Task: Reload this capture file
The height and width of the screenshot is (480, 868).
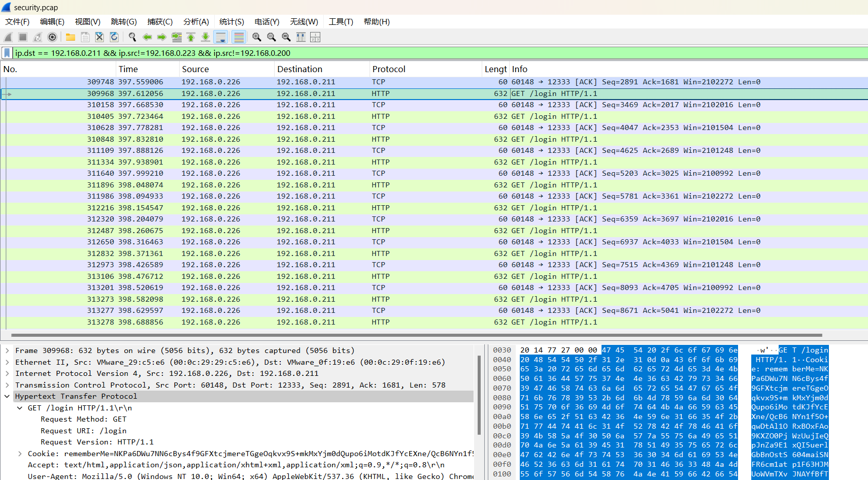Action: tap(114, 37)
